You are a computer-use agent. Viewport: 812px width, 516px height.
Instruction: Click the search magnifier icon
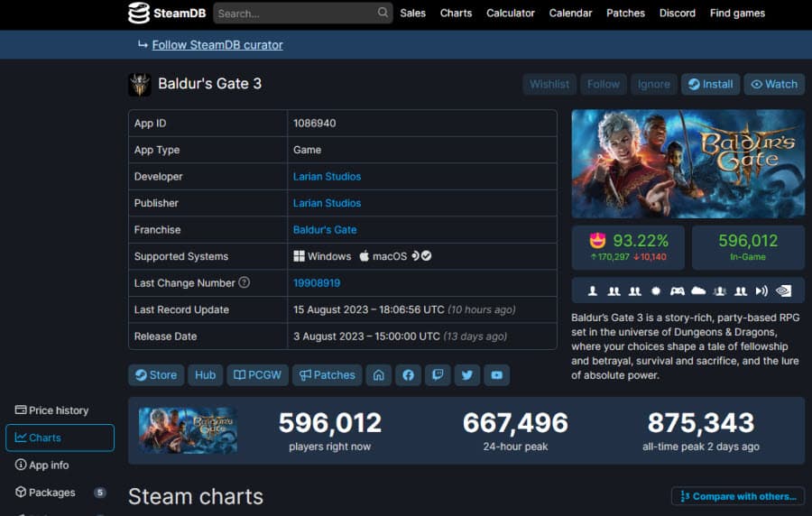pyautogui.click(x=383, y=13)
